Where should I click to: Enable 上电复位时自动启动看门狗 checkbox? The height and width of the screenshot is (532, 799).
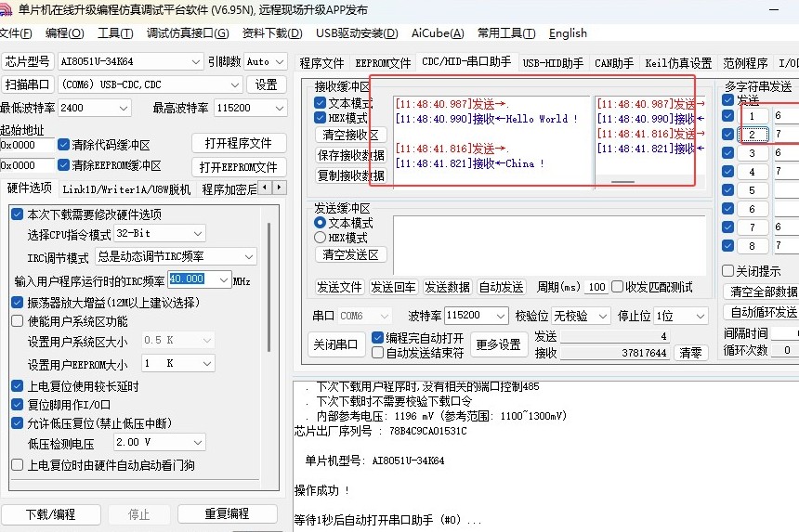pos(17,465)
